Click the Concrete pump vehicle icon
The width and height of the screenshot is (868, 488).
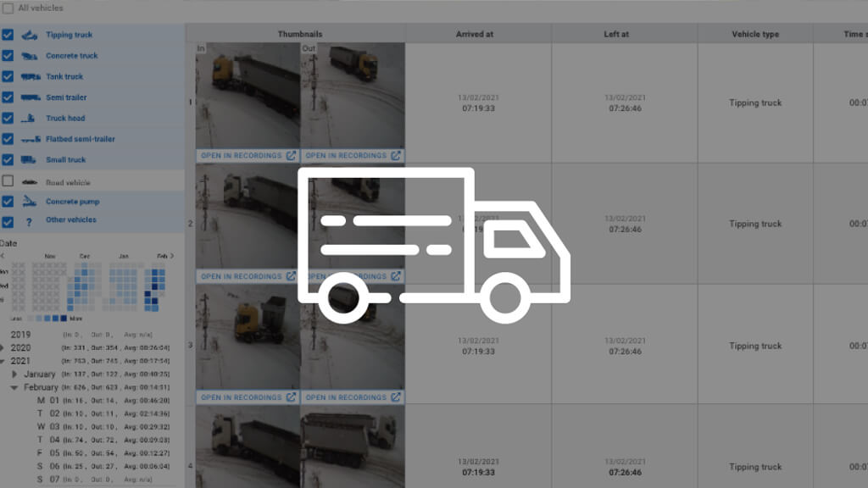coord(30,202)
